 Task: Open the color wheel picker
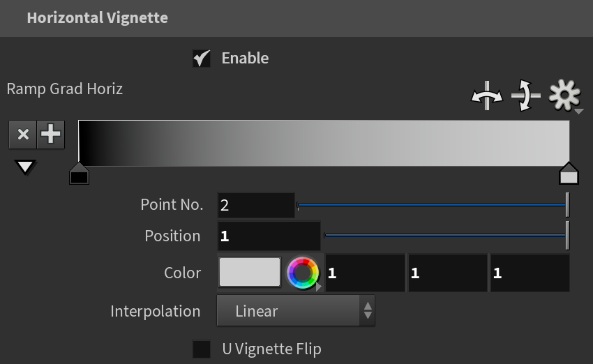[x=303, y=273]
